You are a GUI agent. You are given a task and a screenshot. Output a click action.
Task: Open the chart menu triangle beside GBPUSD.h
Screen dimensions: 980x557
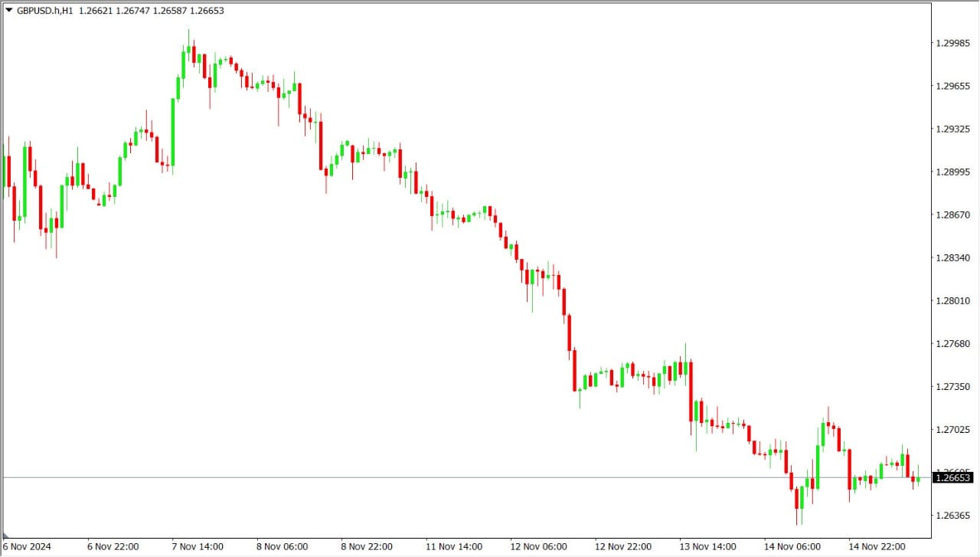(8, 11)
